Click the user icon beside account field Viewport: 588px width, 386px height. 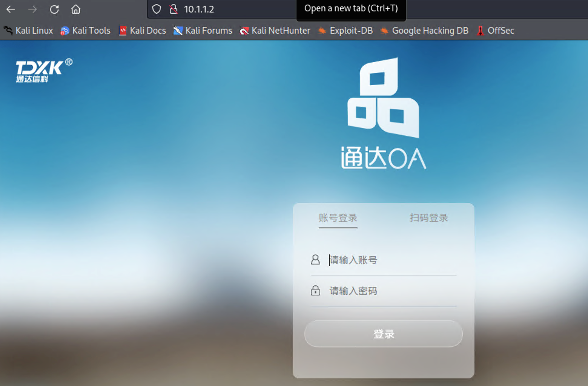coord(315,260)
